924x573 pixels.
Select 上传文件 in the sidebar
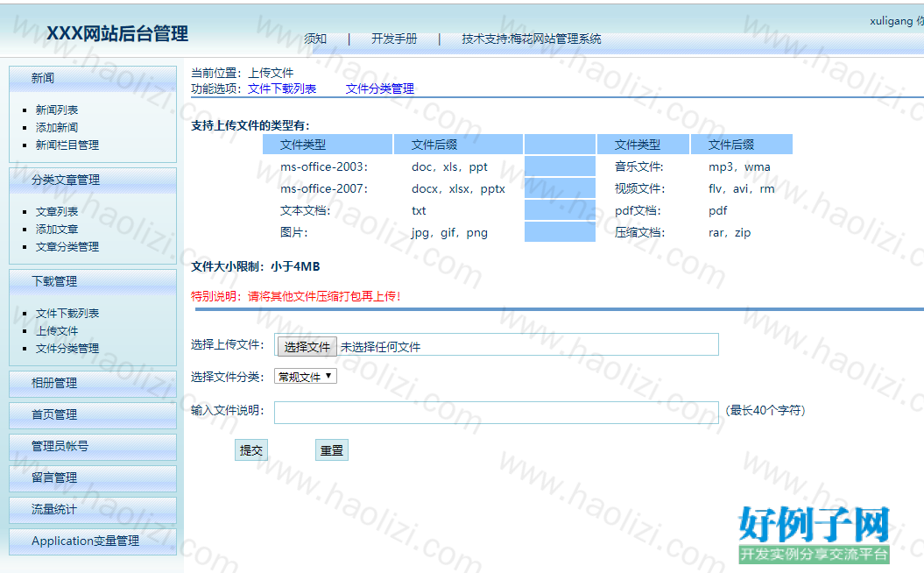pos(57,330)
